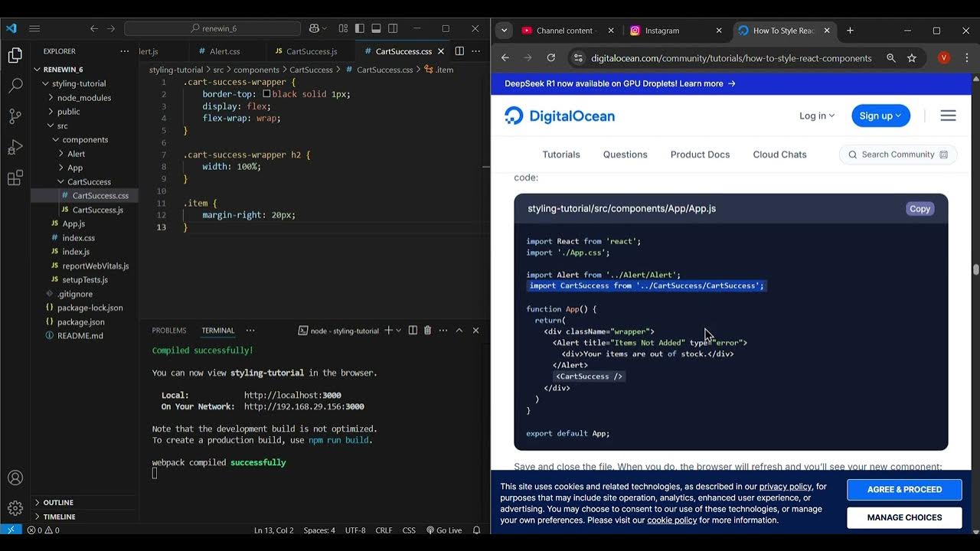
Task: Toggle the primary side bar visibility
Action: point(360,28)
